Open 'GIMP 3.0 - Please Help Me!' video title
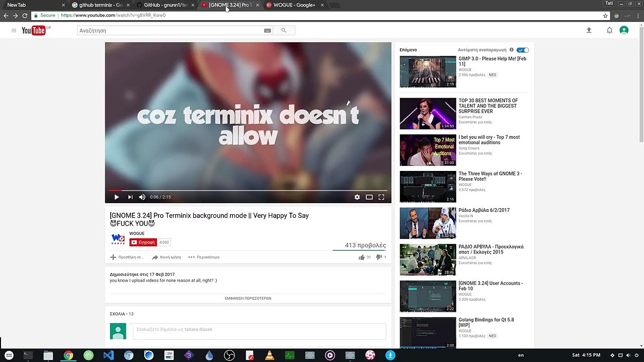 [x=493, y=61]
